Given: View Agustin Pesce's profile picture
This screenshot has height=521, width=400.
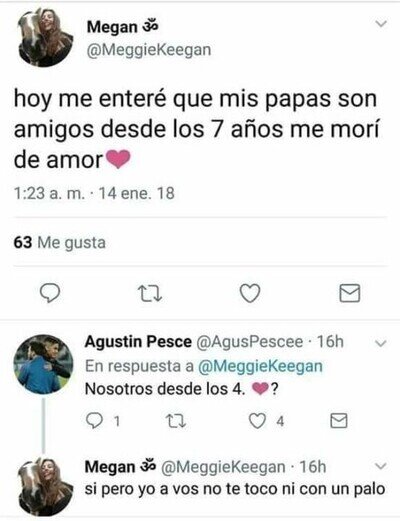Looking at the screenshot, I should coord(43,364).
